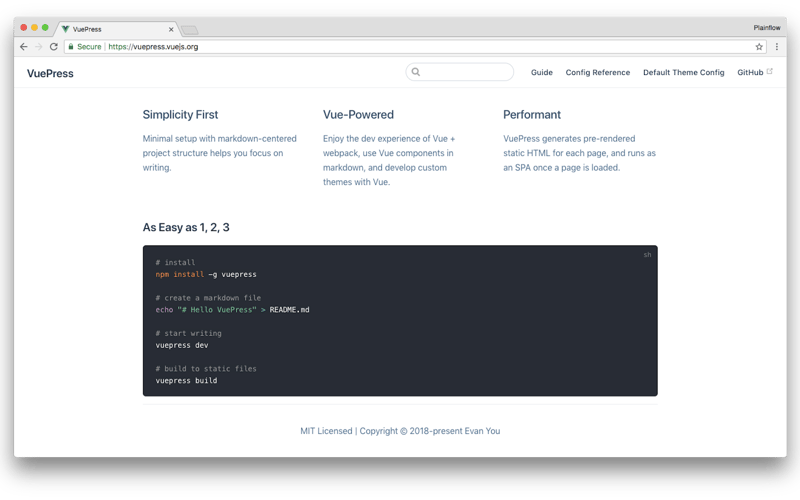Viewport: 800px width, 500px height.
Task: Click the '# build to static files' comment
Action: [206, 369]
